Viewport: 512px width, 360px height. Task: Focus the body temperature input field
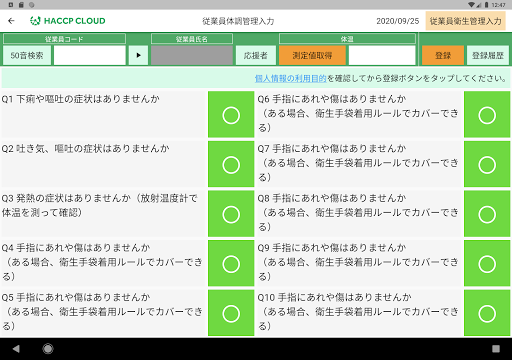382,55
